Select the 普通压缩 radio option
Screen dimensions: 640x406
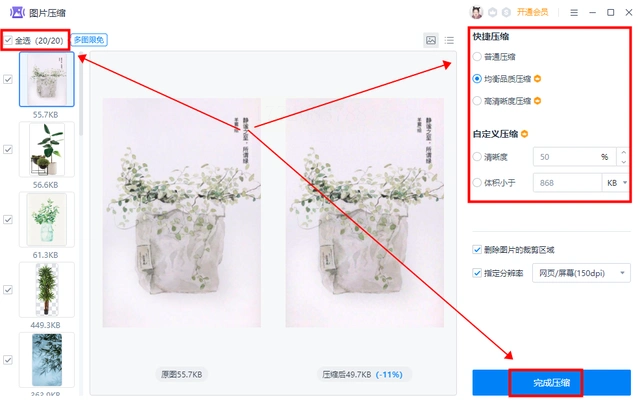(477, 56)
